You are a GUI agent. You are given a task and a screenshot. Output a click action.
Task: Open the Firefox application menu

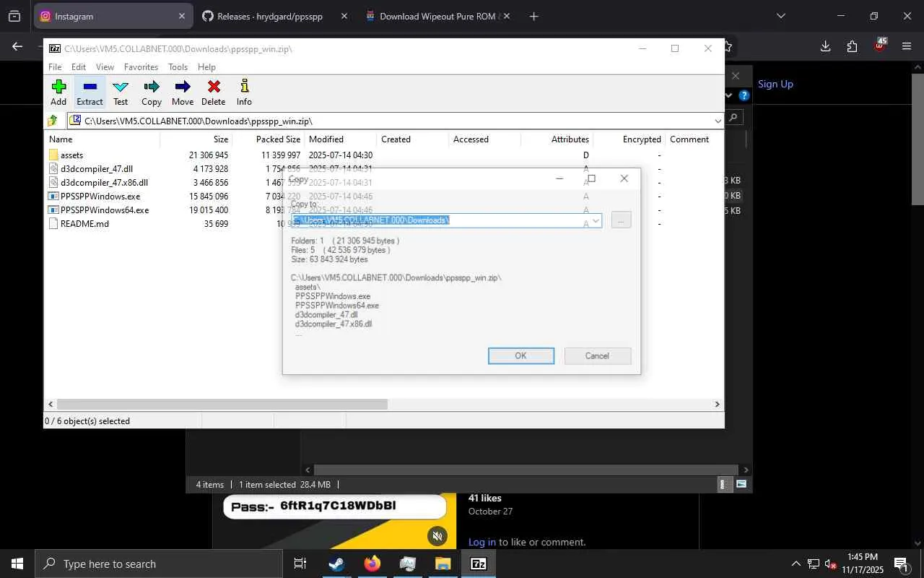[x=907, y=46]
